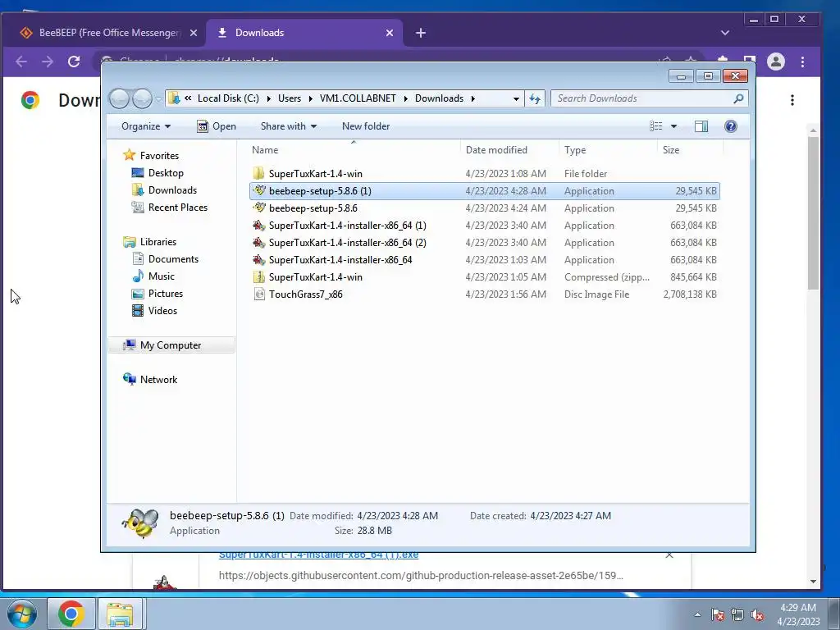The width and height of the screenshot is (840, 630).
Task: Select the SuperTuxKart-1.4-win folder icon
Action: (x=258, y=174)
